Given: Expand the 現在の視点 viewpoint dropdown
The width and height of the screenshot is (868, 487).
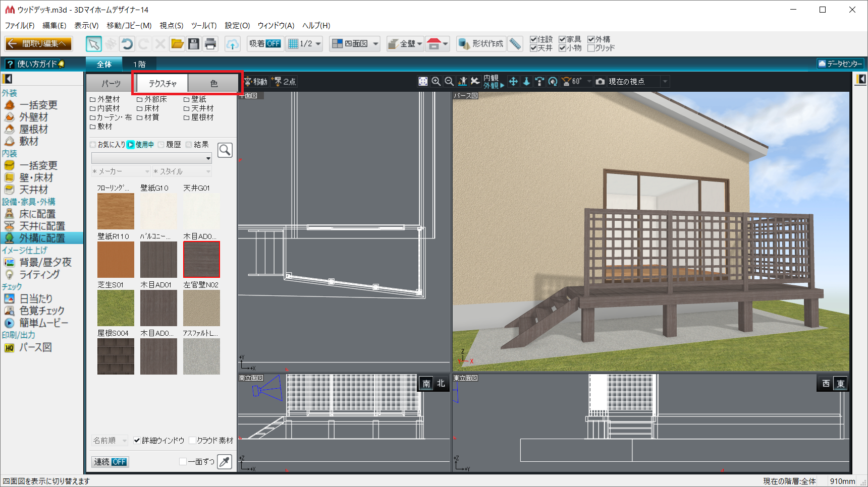Looking at the screenshot, I should (x=665, y=82).
